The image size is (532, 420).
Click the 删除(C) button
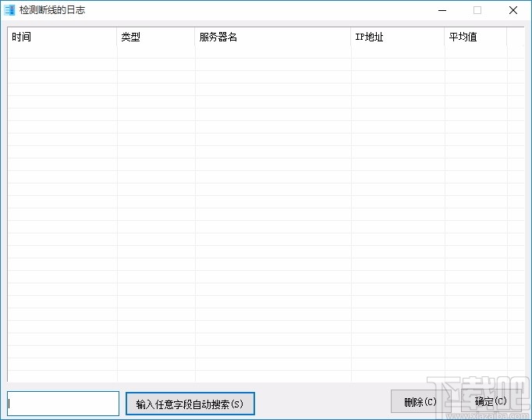(420, 402)
